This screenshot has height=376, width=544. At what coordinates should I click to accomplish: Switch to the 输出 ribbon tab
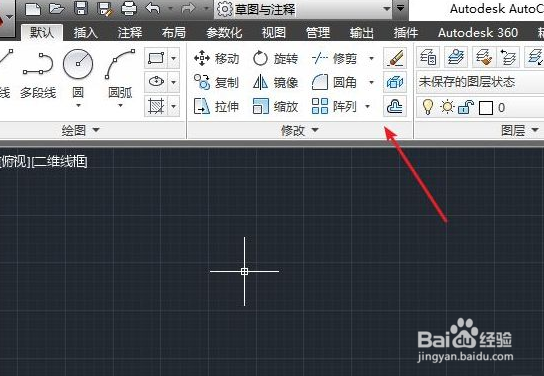362,33
